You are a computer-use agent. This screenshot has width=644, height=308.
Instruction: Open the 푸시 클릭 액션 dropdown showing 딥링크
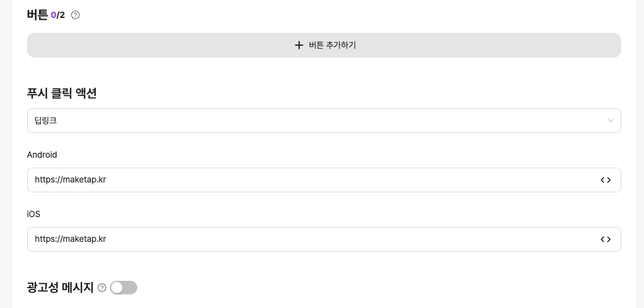tap(324, 121)
